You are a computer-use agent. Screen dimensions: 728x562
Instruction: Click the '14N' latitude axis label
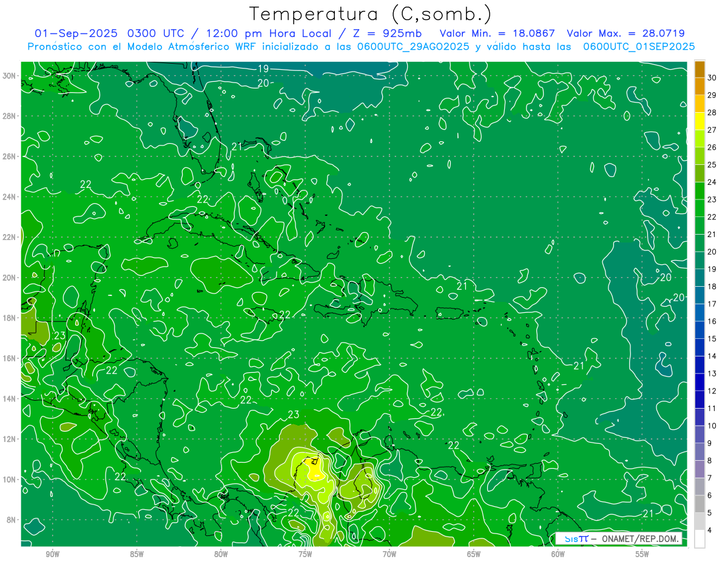(x=10, y=399)
